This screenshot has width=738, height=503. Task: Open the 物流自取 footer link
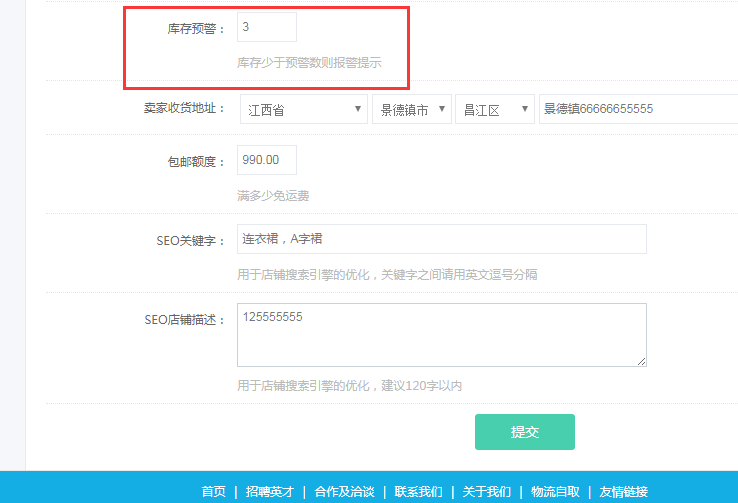pos(555,491)
